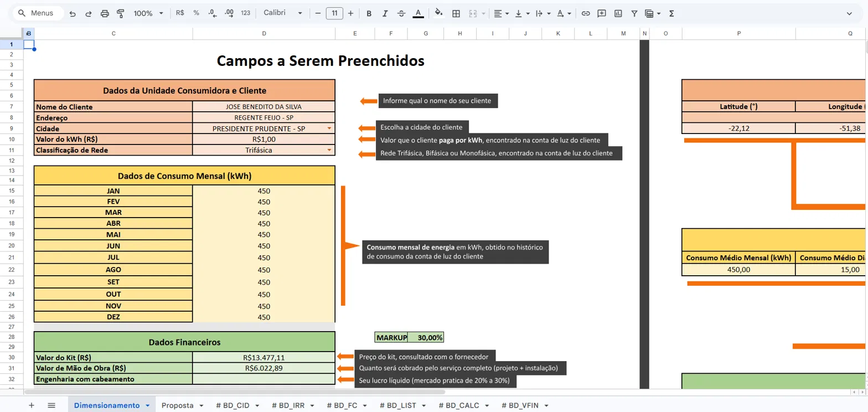
Task: Open the fill color bucket
Action: (439, 13)
